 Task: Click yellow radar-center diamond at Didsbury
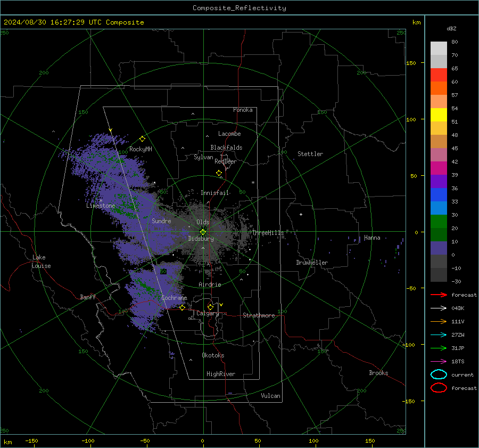pos(203,232)
